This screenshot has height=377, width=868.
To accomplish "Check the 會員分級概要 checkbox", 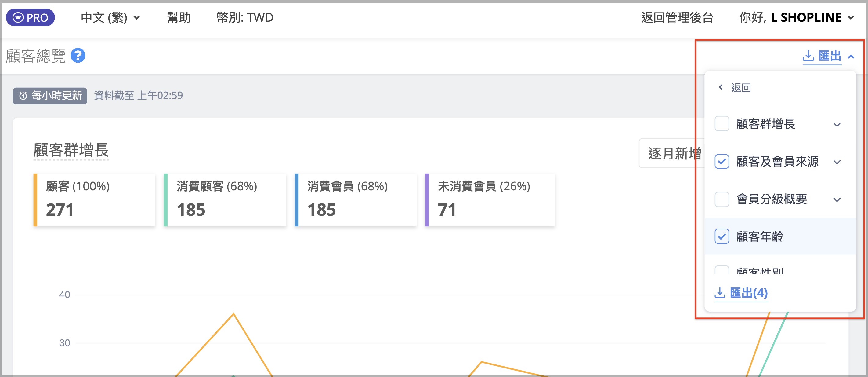I will [x=722, y=199].
